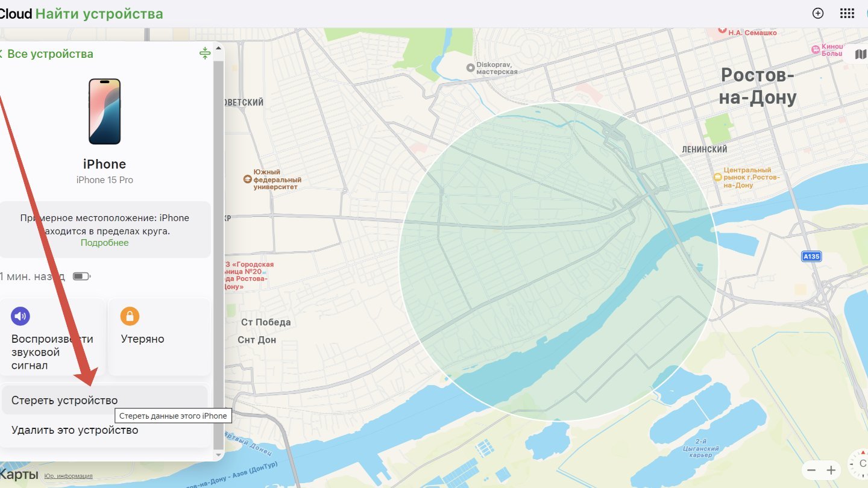The image size is (868, 488).
Task: Click the battery level indicator icon
Action: click(x=81, y=277)
